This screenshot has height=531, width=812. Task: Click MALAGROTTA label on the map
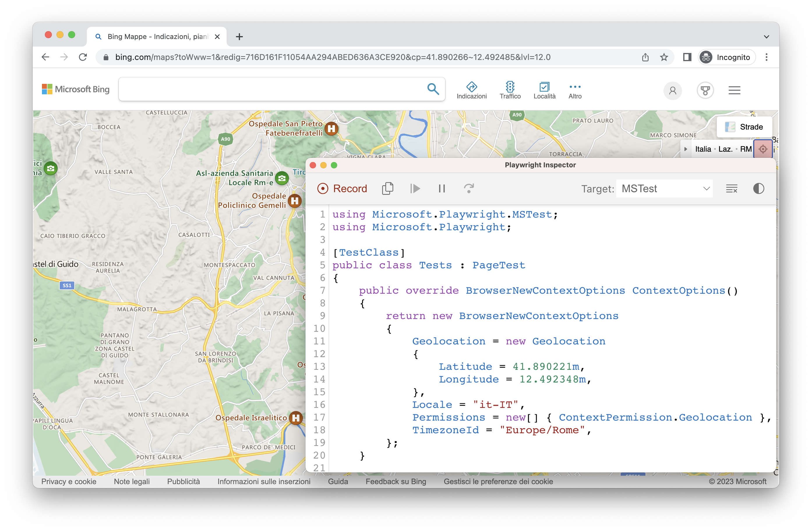[137, 309]
